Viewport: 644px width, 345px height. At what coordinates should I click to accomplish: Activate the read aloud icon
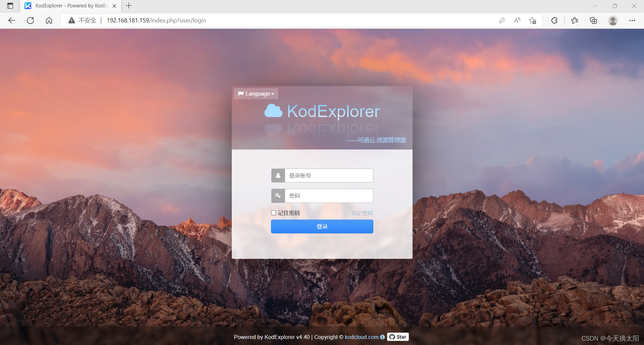click(517, 20)
